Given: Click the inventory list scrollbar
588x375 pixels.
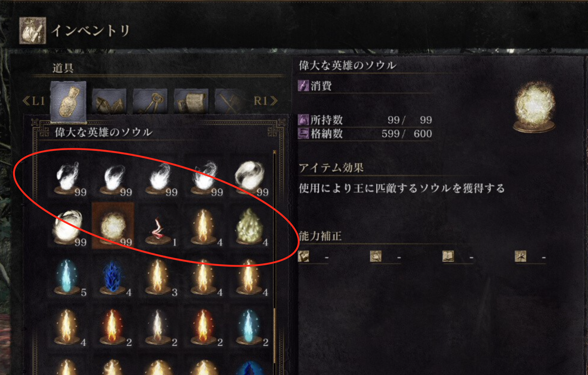Looking at the screenshot, I should 275,262.
